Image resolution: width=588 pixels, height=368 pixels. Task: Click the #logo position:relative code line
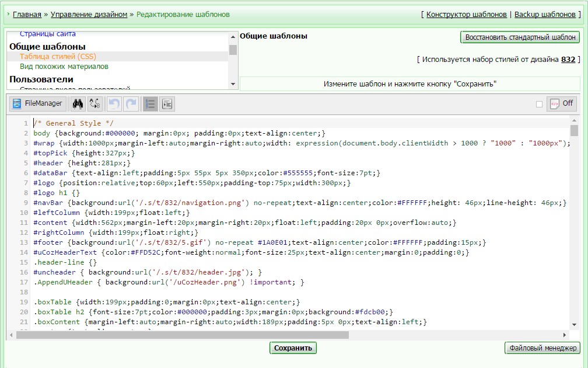coord(192,183)
